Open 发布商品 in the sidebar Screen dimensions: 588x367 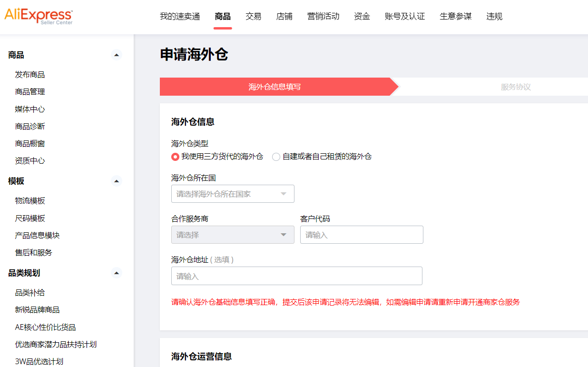[30, 75]
